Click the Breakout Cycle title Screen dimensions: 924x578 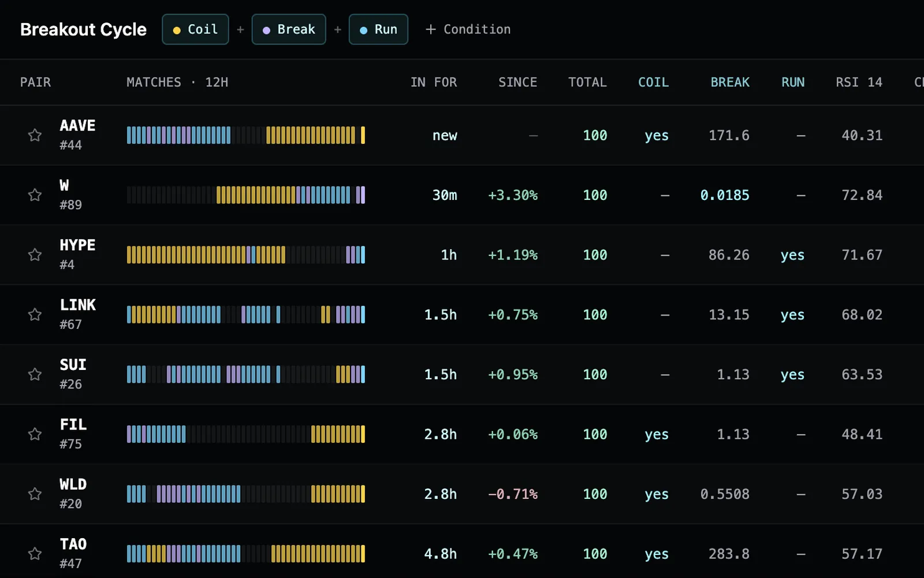tap(83, 29)
